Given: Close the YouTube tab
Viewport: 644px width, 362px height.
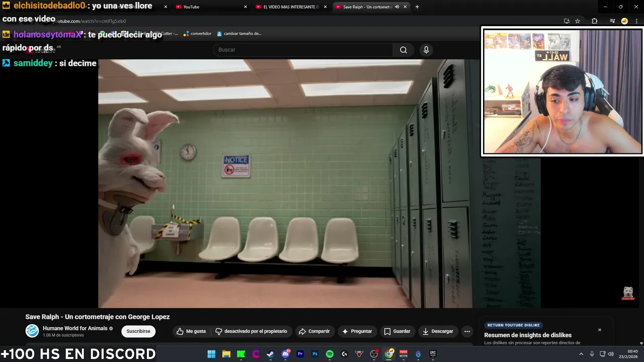Looking at the screenshot, I should pos(246,7).
